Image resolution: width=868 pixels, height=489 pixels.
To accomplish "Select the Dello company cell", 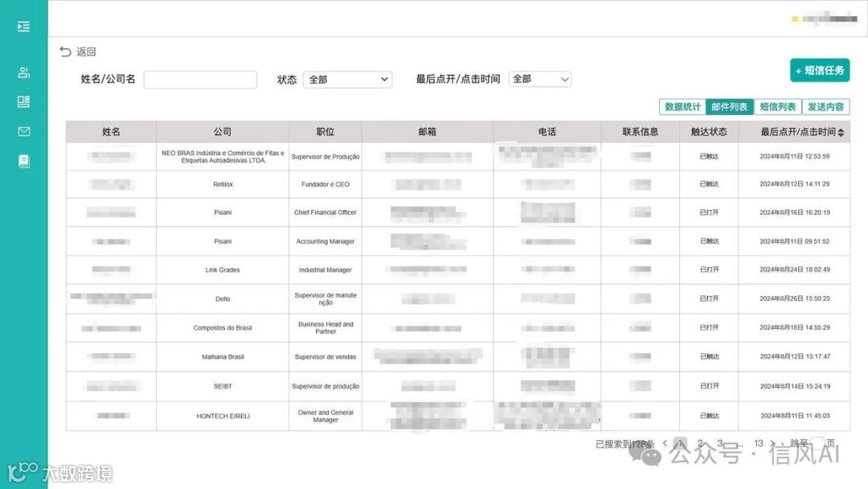I will click(x=223, y=299).
